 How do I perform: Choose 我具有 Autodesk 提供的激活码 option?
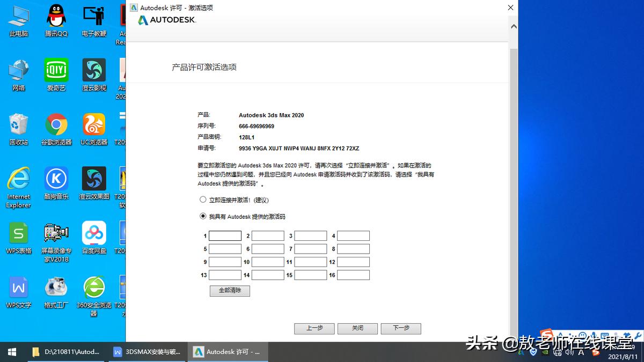tap(203, 217)
